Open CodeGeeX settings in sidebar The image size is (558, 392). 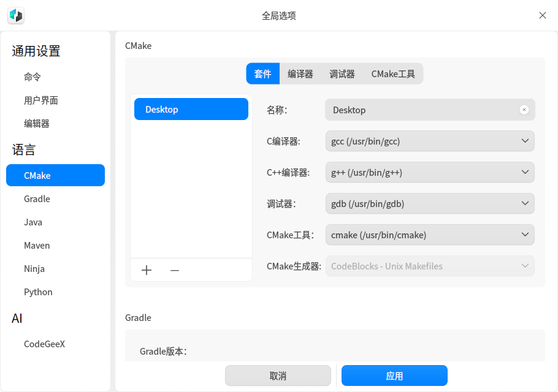(56, 344)
